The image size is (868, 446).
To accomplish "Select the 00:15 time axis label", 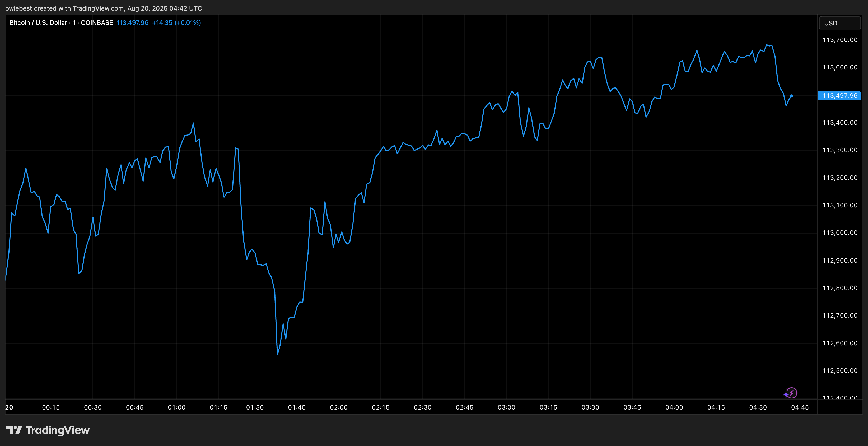I will [x=51, y=407].
